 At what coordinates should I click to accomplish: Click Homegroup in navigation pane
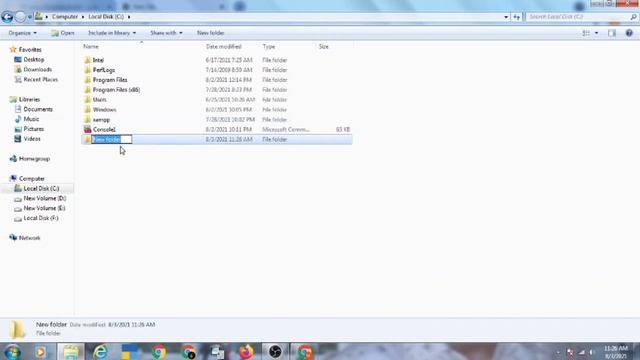pyautogui.click(x=34, y=158)
